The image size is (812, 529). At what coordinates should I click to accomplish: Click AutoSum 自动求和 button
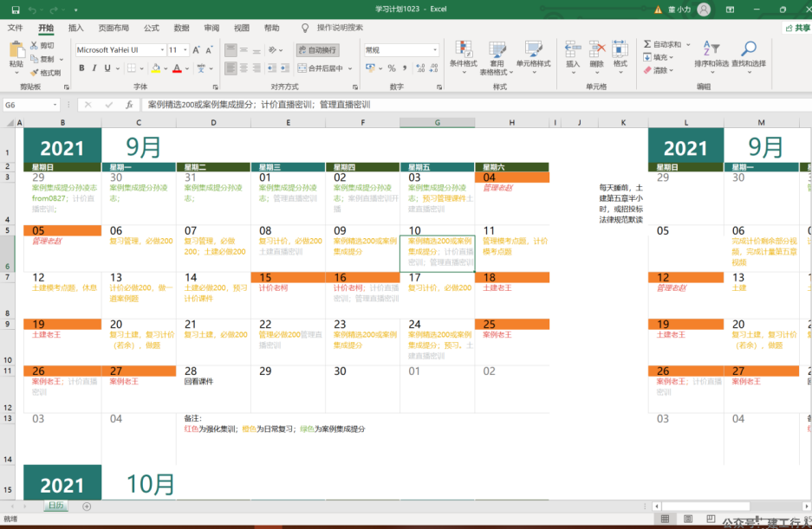(663, 45)
